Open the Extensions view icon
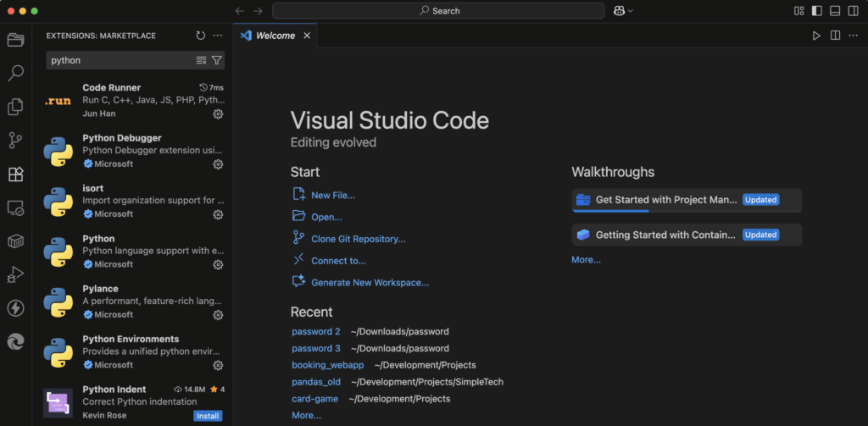This screenshot has height=426, width=868. click(x=15, y=174)
